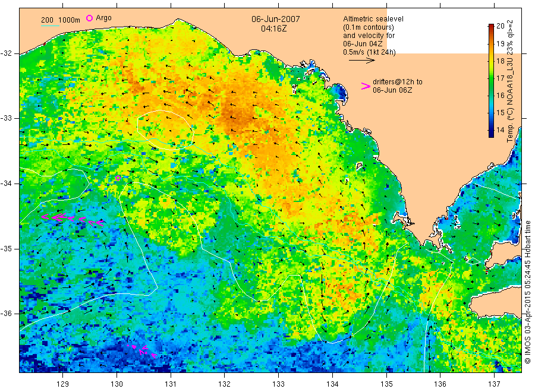Click the magenta drifter track near 129E 34.5S
Image resolution: width=535 pixels, height=392 pixels.
(x=73, y=219)
